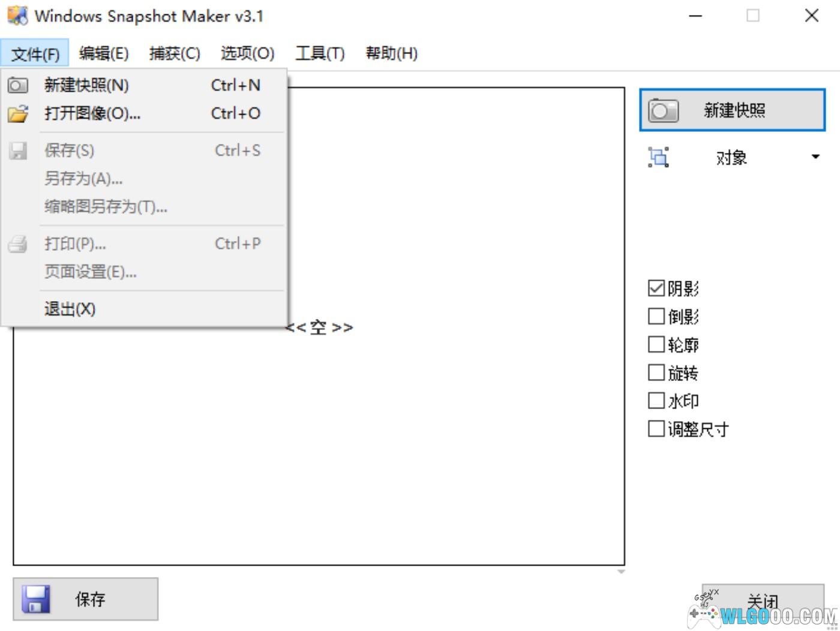The image size is (840, 631).
Task: Click the camera icon beside 新建快照(N) menu entry
Action: (18, 85)
